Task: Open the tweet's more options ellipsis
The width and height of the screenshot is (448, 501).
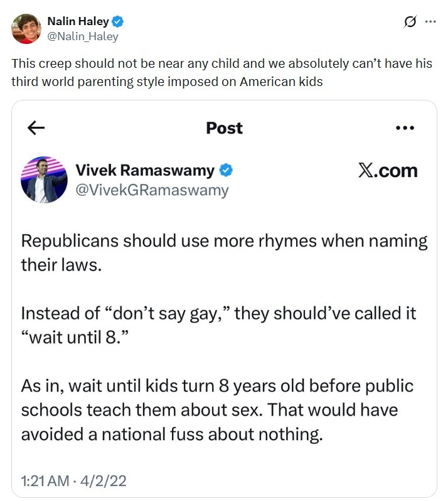Action: point(430,22)
